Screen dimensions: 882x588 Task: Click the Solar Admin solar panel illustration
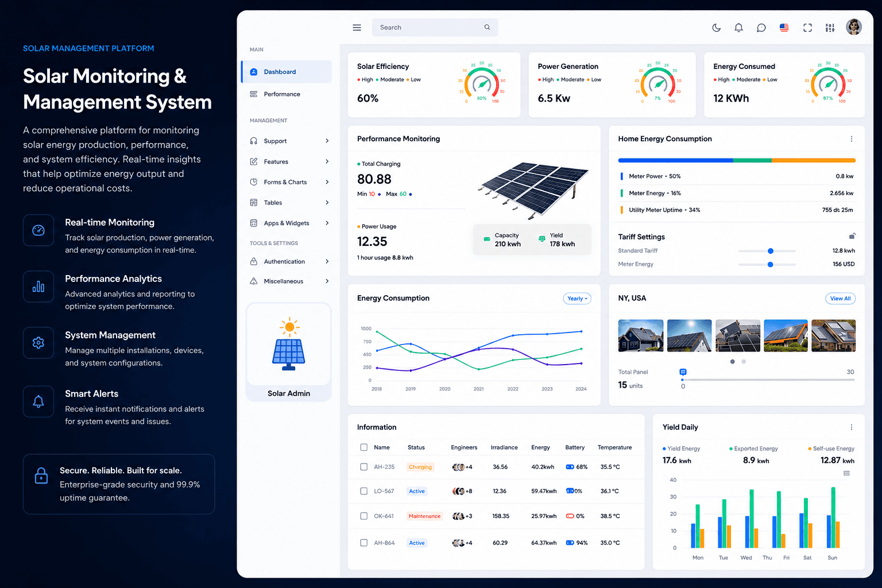(289, 343)
